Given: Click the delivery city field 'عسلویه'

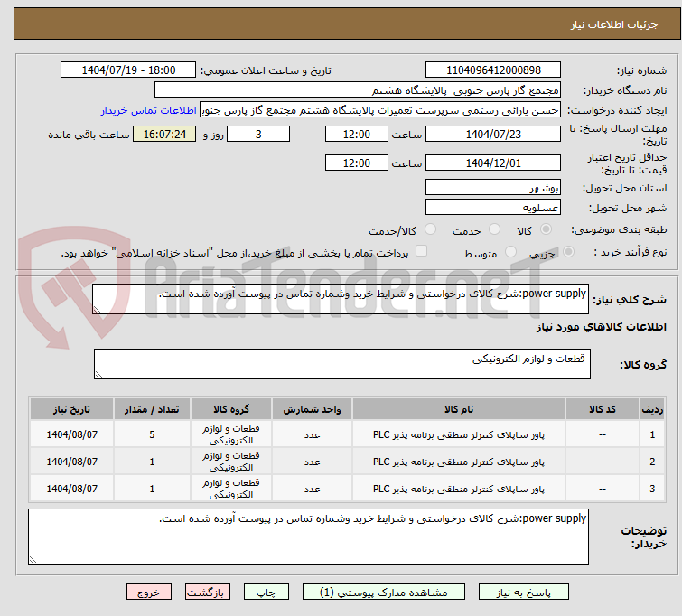Looking at the screenshot, I should point(492,207).
